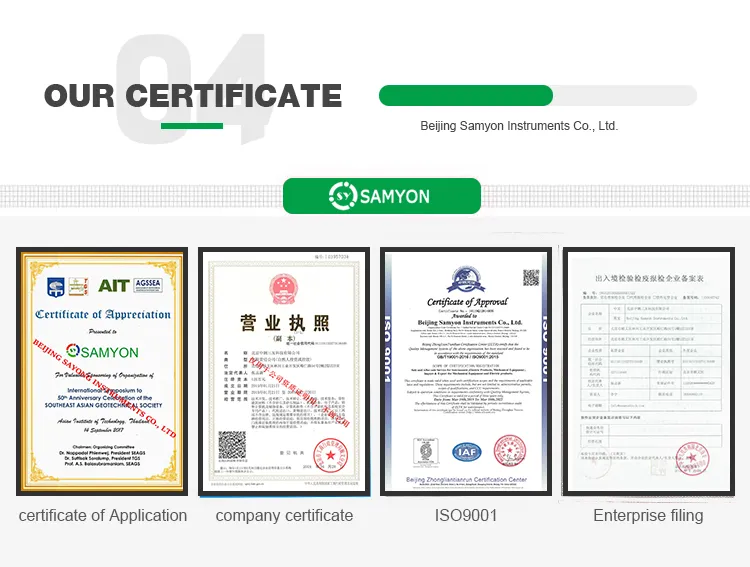Image resolution: width=750 pixels, height=567 pixels.
Task: Open the Certificate of Appreciation thumbnail
Action: pos(102,371)
